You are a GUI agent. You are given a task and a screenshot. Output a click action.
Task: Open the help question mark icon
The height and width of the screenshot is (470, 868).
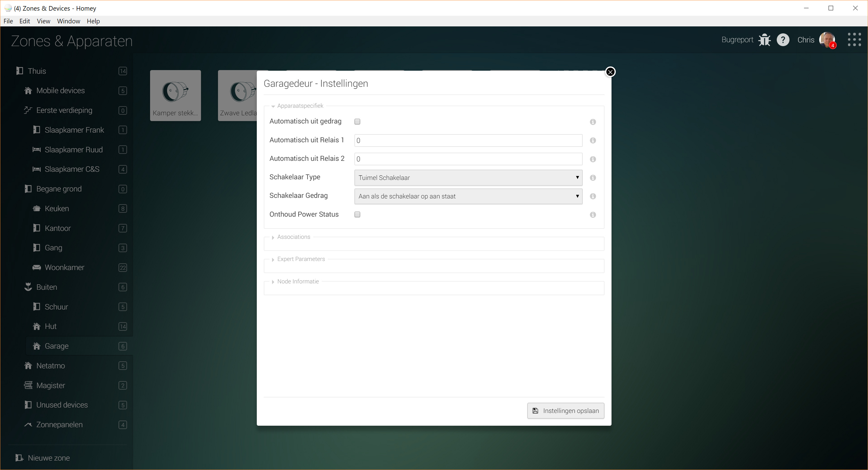pos(783,40)
